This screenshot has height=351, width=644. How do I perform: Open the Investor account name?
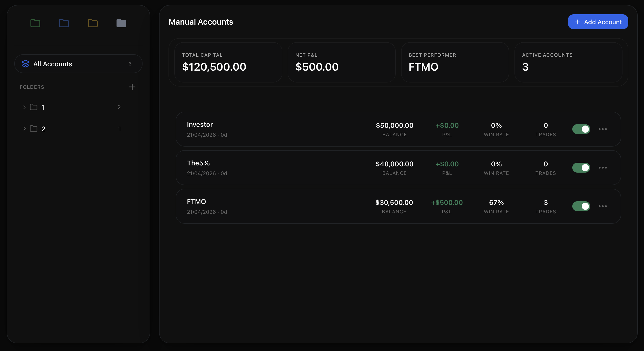(200, 124)
